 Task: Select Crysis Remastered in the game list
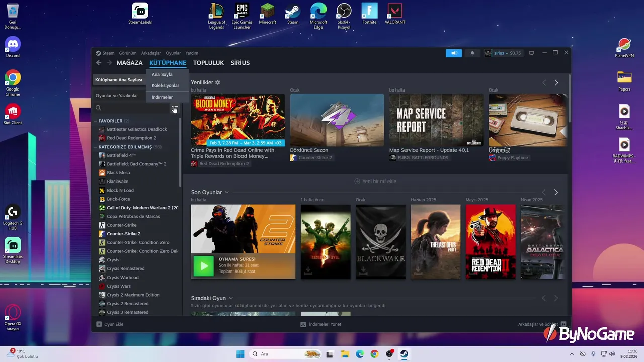click(125, 268)
